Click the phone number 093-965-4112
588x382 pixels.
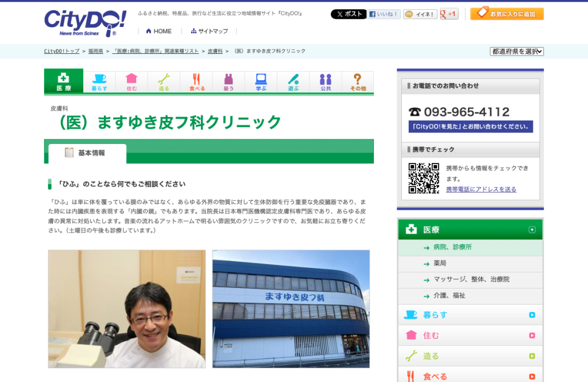(466, 112)
